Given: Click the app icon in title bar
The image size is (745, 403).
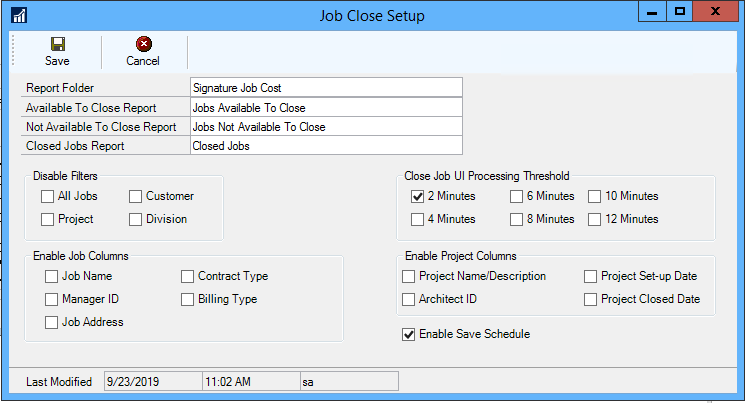Looking at the screenshot, I should pyautogui.click(x=19, y=16).
